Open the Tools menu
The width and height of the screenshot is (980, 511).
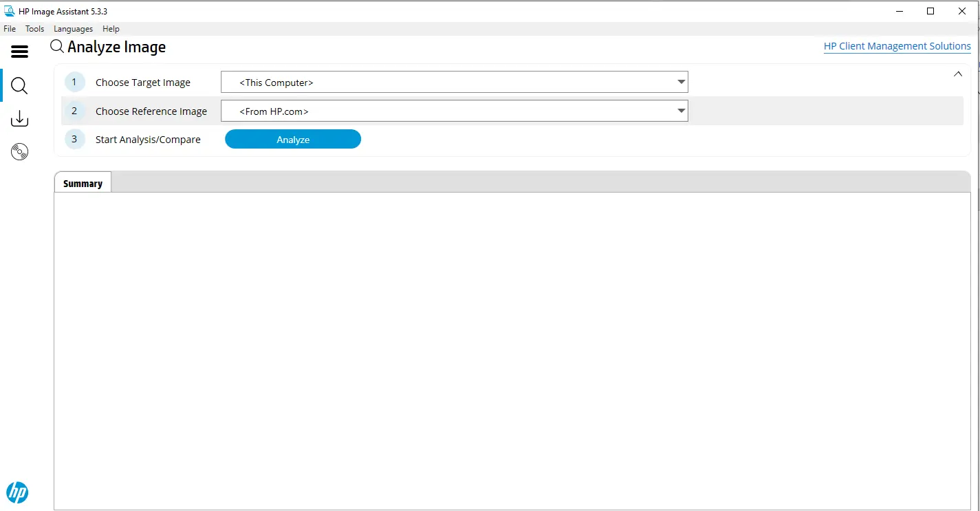click(34, 29)
